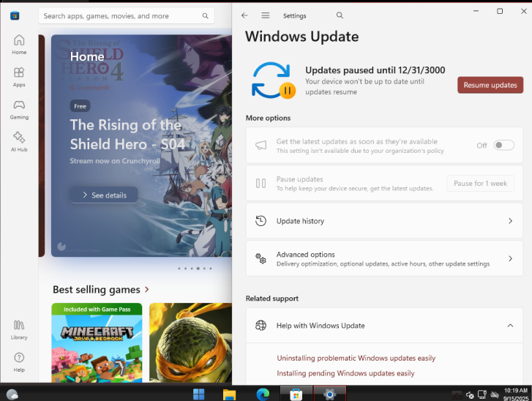This screenshot has height=401, width=532.
Task: Expand Best selling games arrow
Action: click(147, 289)
